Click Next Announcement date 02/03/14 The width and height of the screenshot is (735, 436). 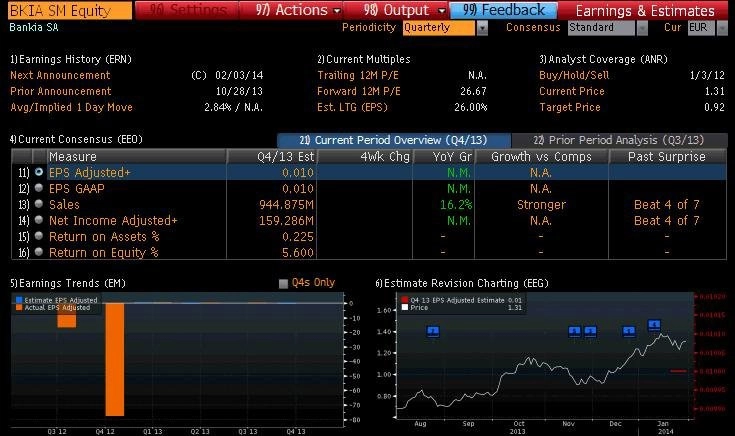click(239, 75)
